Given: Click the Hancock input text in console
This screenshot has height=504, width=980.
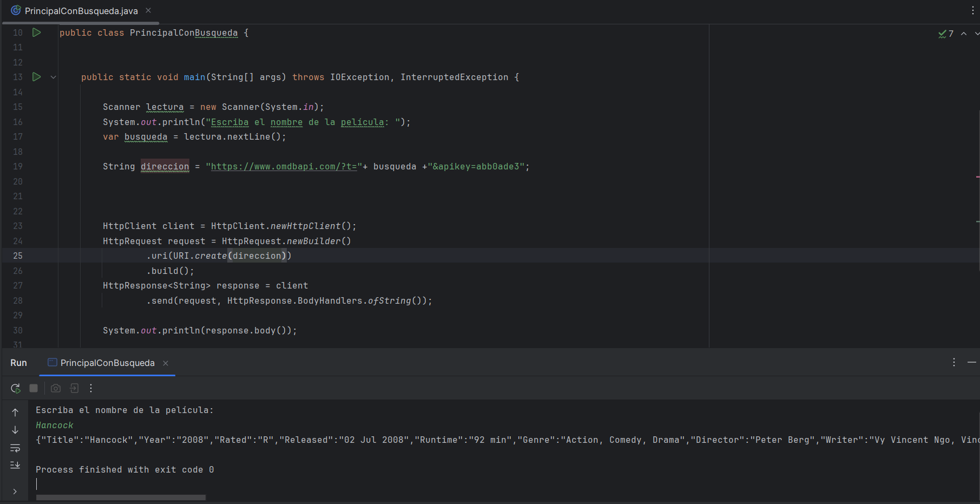Looking at the screenshot, I should coord(55,426).
